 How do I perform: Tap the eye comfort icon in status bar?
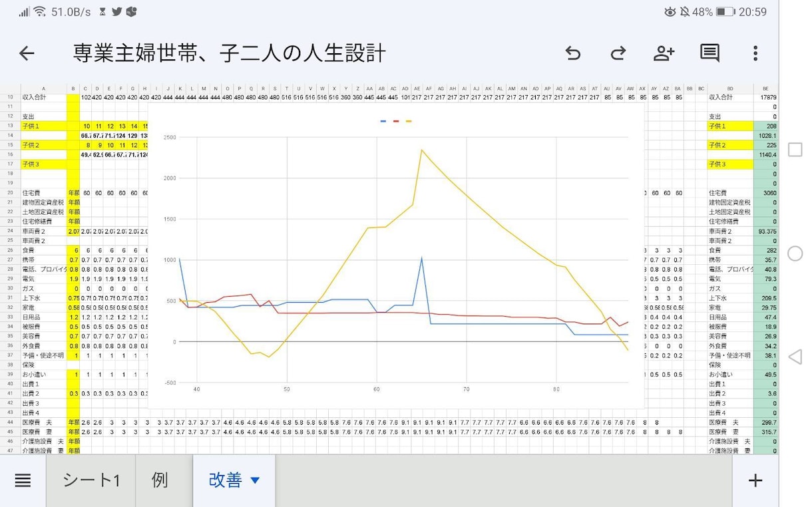click(x=670, y=12)
